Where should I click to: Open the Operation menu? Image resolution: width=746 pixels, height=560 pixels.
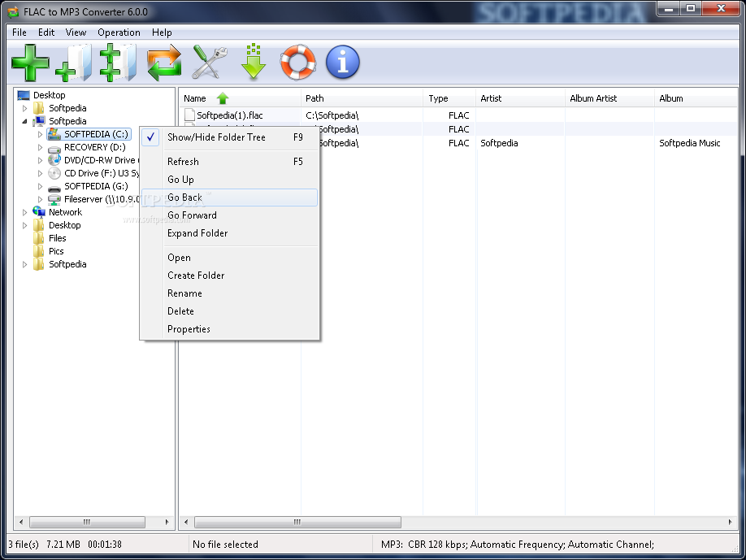click(x=119, y=33)
